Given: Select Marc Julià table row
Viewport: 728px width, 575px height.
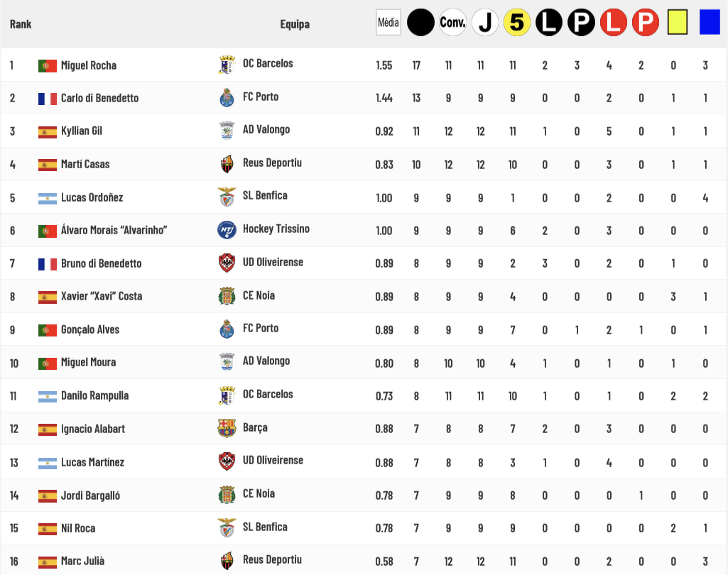Looking at the screenshot, I should [x=364, y=561].
